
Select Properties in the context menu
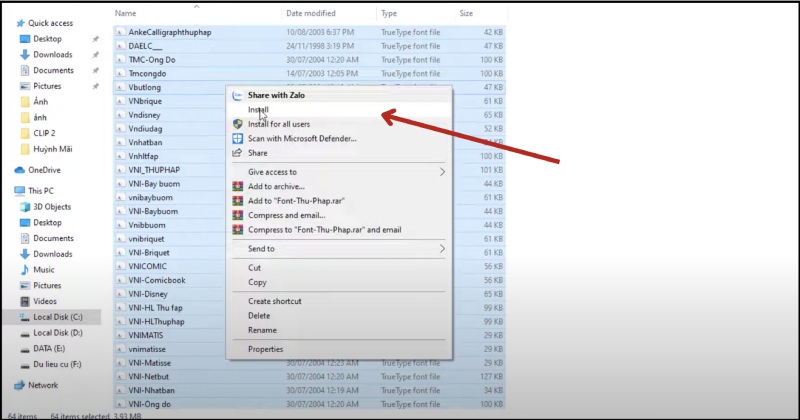[266, 349]
